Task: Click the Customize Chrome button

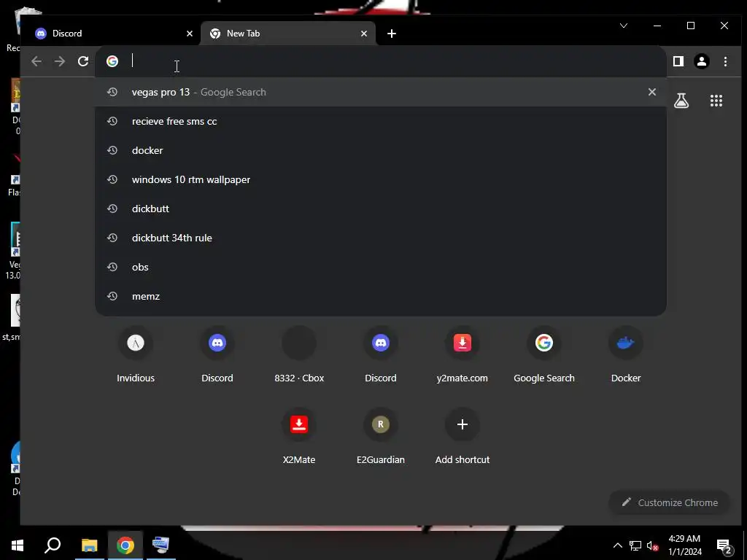Action: tap(670, 502)
